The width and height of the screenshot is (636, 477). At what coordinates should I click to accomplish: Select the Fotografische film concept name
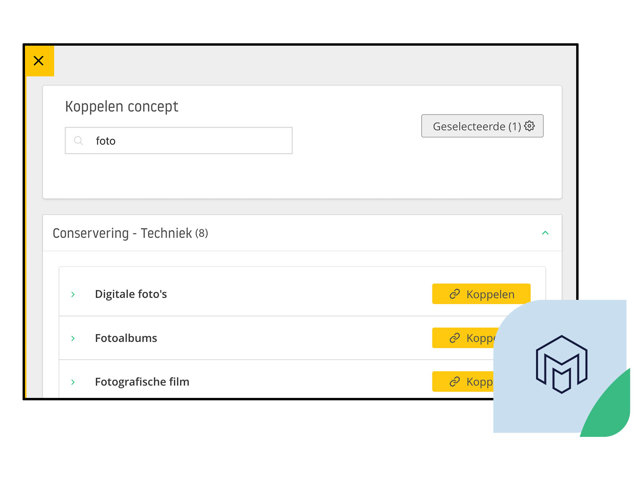point(142,382)
